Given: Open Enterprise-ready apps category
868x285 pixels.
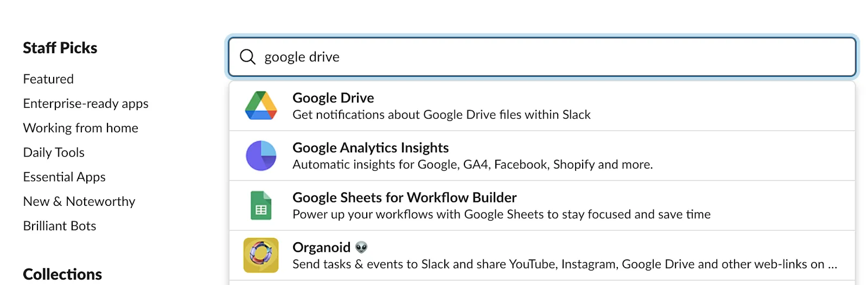Looking at the screenshot, I should 86,103.
